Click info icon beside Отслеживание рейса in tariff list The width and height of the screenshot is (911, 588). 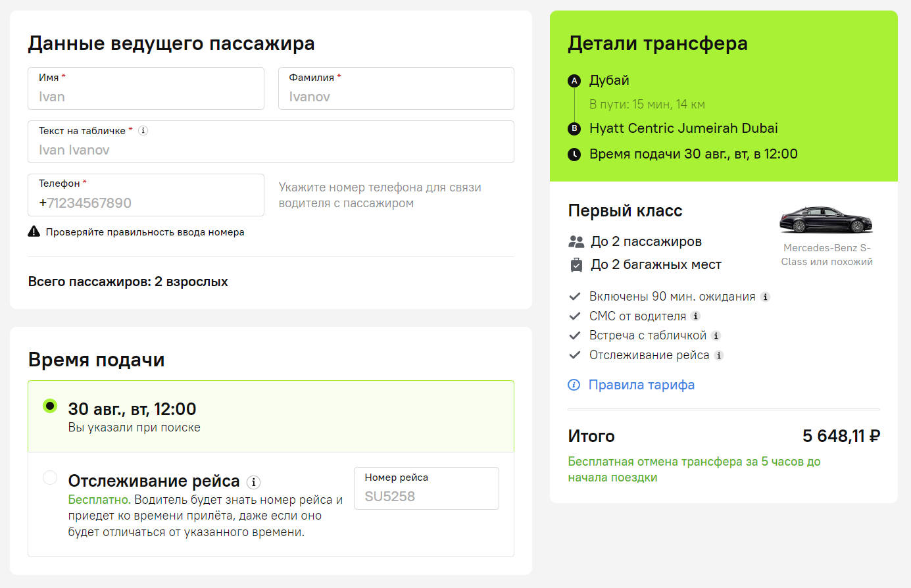719,355
